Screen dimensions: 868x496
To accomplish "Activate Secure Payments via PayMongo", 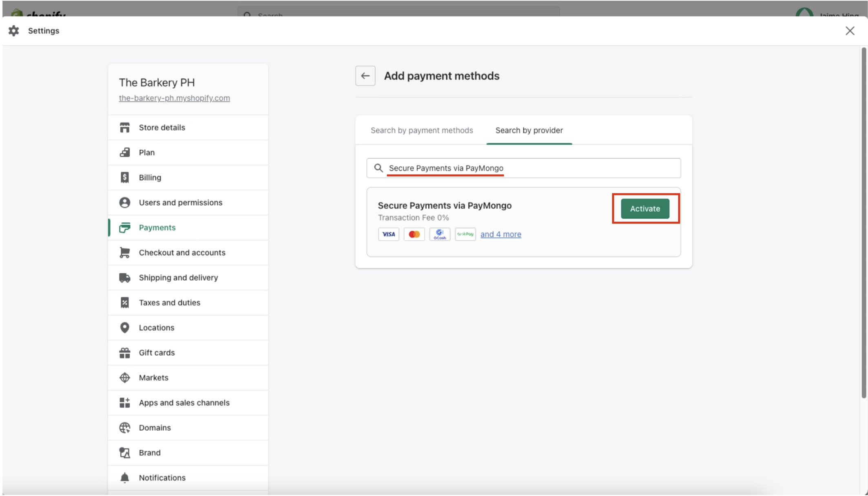I will pos(645,208).
